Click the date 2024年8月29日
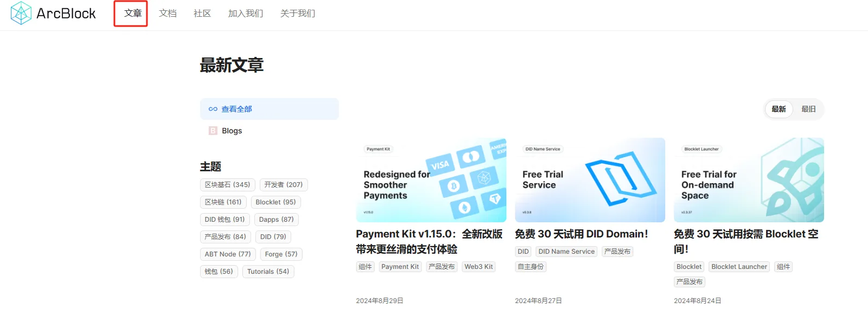The width and height of the screenshot is (868, 315). (380, 300)
